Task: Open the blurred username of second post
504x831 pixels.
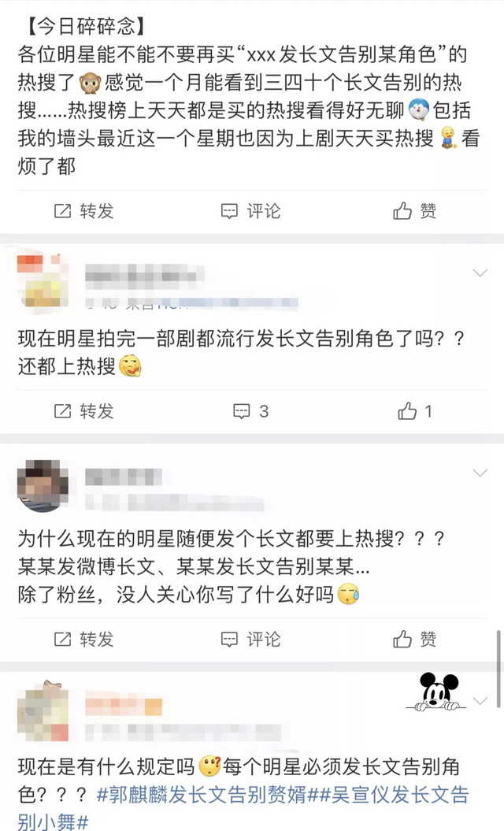Action: (144, 275)
